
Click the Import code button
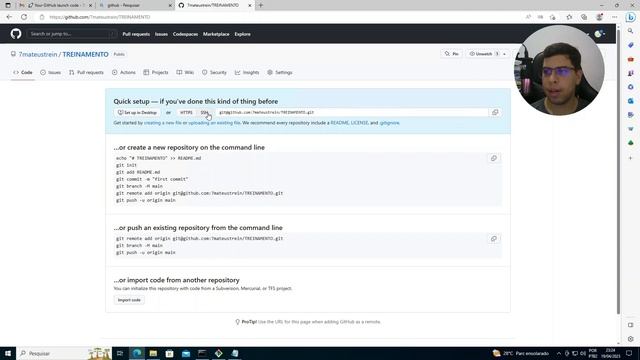[x=129, y=300]
